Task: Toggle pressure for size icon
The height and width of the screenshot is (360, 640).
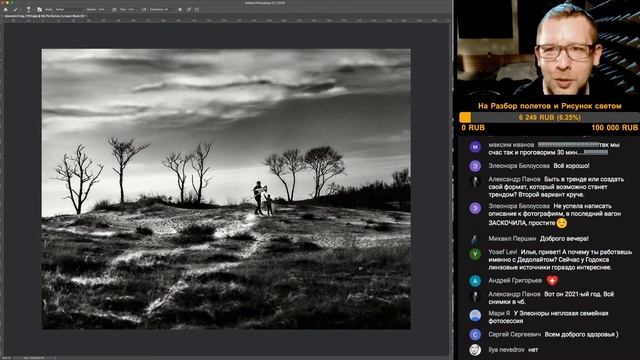Action: click(x=189, y=9)
